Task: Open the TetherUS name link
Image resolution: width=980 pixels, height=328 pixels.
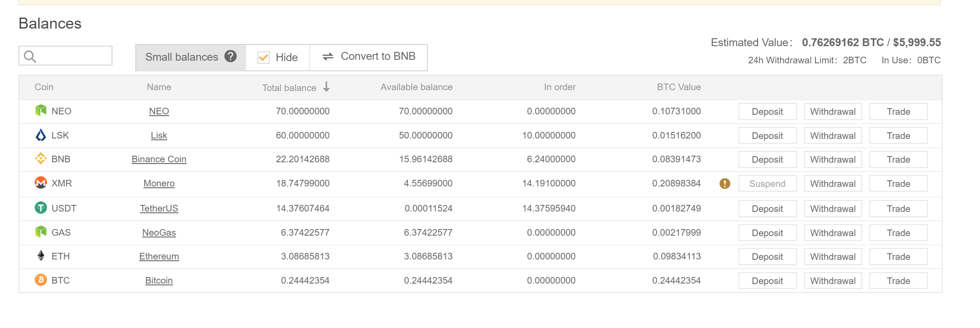Action: coord(159,208)
